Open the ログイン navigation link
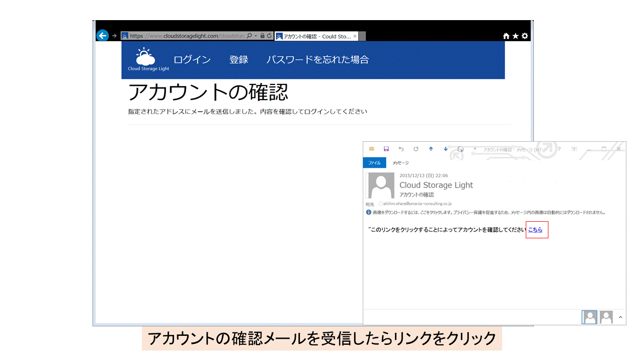 (192, 60)
